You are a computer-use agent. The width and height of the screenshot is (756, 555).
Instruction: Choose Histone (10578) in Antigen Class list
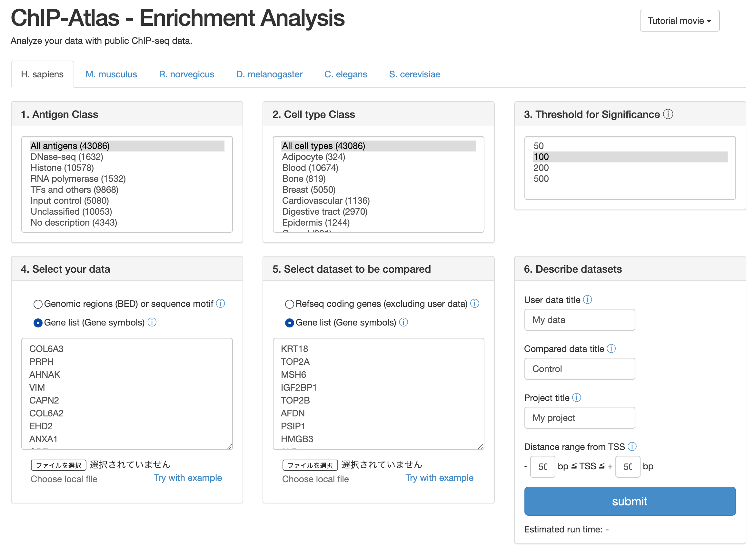pyautogui.click(x=62, y=168)
